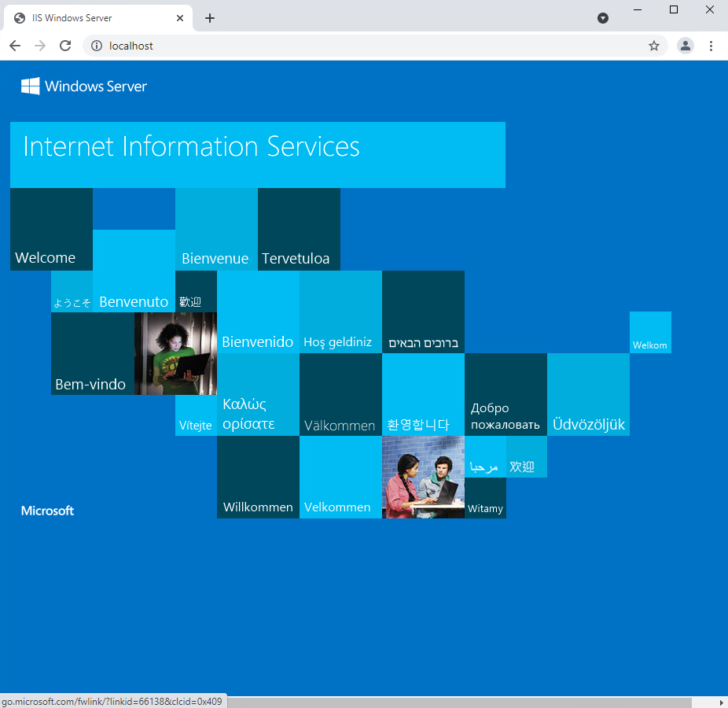Open the Chrome three-dot menu
728x708 pixels.
[711, 46]
